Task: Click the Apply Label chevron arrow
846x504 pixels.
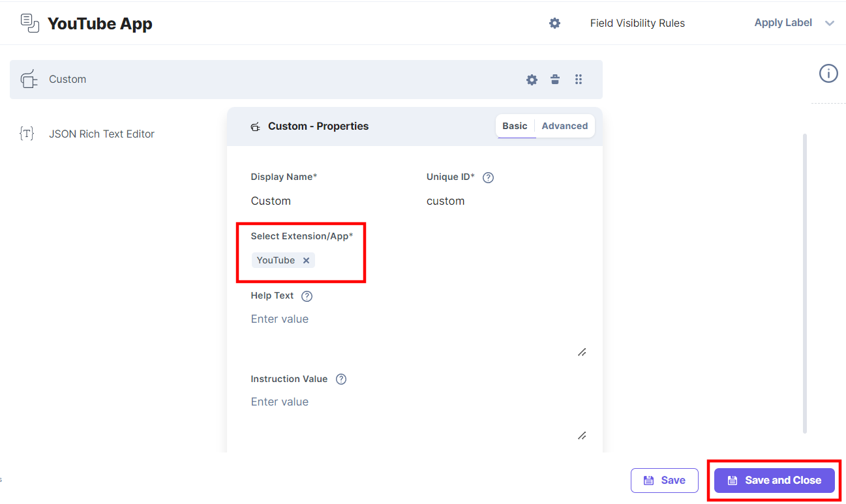Action: point(830,23)
